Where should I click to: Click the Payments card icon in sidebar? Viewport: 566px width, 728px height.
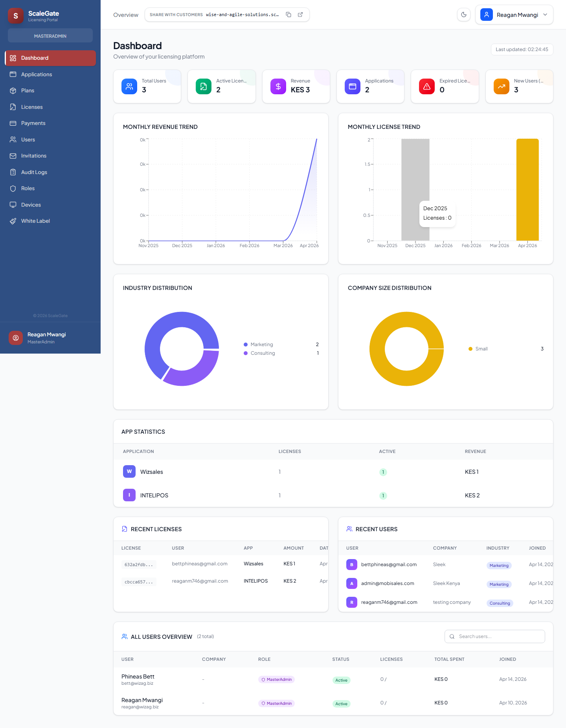coord(13,123)
